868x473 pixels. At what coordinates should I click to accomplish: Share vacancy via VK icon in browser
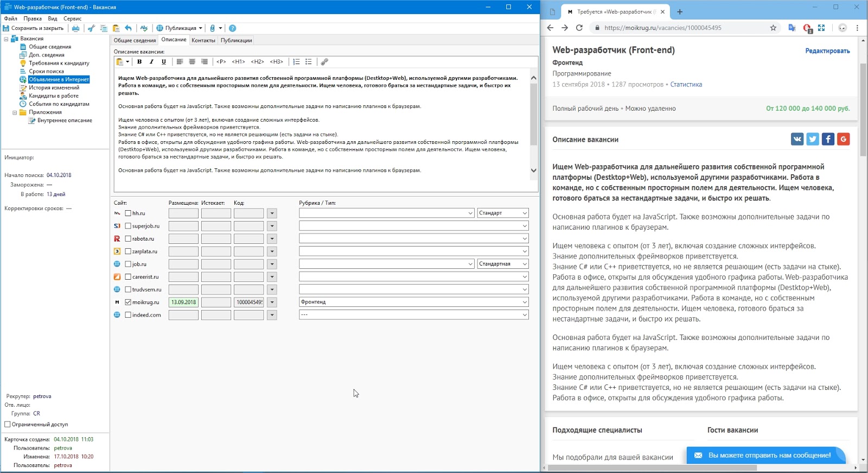click(797, 139)
